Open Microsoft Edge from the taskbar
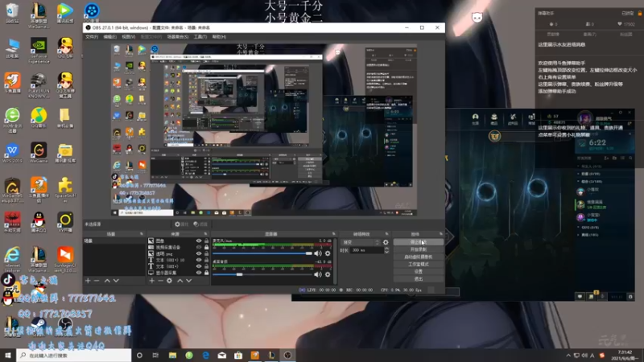Screen dimensions: 644x362 pyautogui.click(x=205, y=356)
